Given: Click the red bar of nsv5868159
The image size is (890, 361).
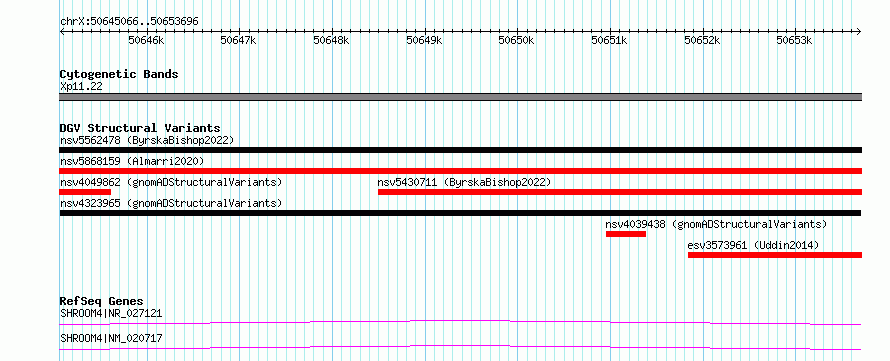Looking at the screenshot, I should 460,171.
